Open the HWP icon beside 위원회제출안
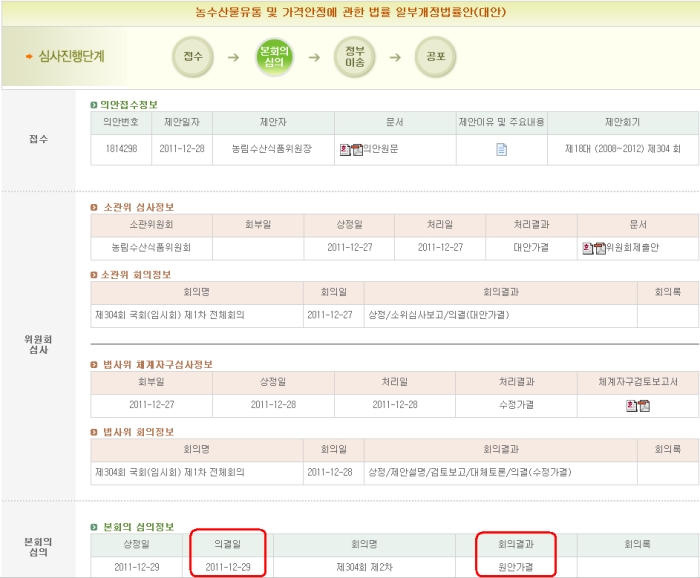Screen dimensions: 700x578 (588, 248)
